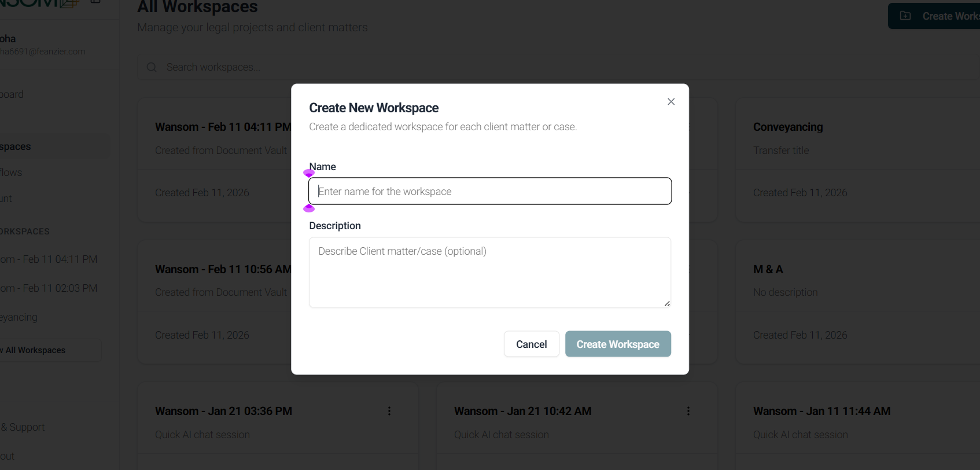Open options menu for Jan 21 03:36 PM workspace
Screen dimensions: 980x470
[x=389, y=411]
